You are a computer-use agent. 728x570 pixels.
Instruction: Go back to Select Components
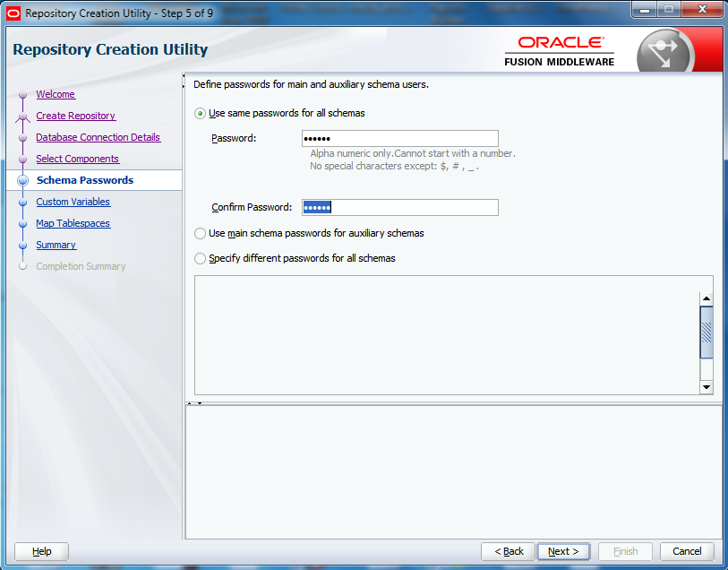tap(78, 159)
